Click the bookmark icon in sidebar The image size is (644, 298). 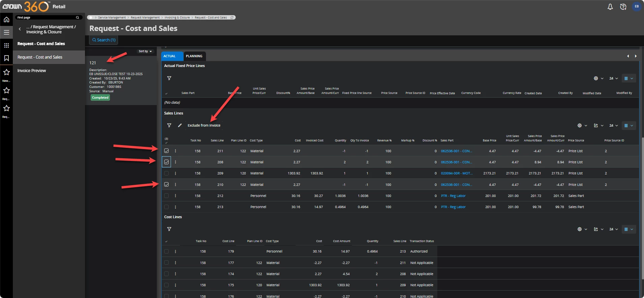6,58
